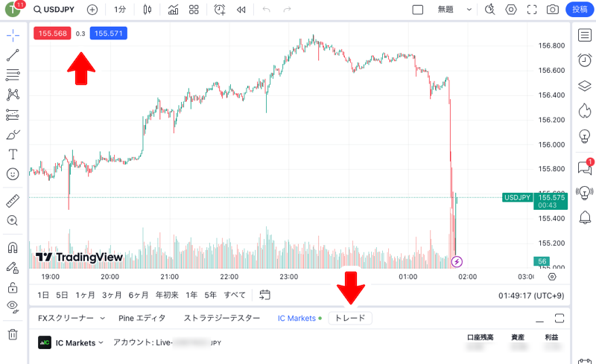
Task: Take a chart snapshot with camera icon
Action: [552, 10]
